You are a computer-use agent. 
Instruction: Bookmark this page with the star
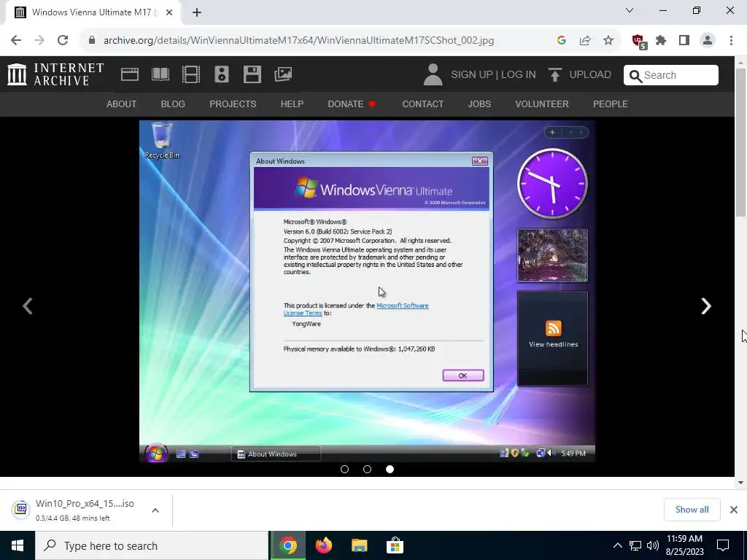coord(608,41)
